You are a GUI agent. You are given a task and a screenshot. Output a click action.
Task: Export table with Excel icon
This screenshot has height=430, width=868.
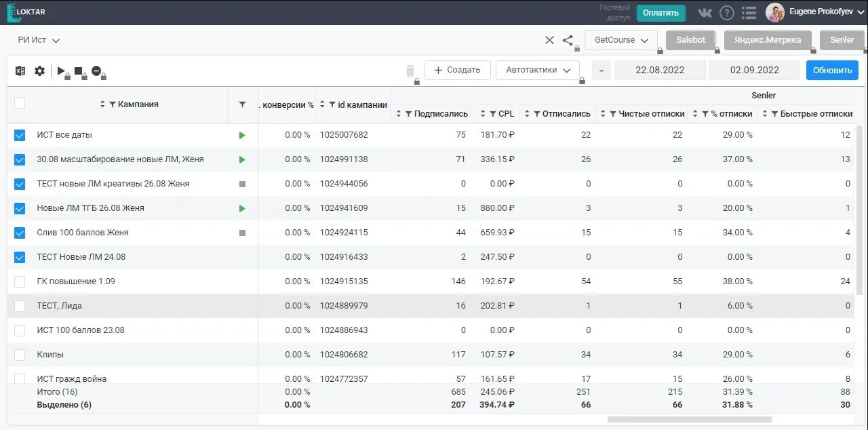point(20,71)
